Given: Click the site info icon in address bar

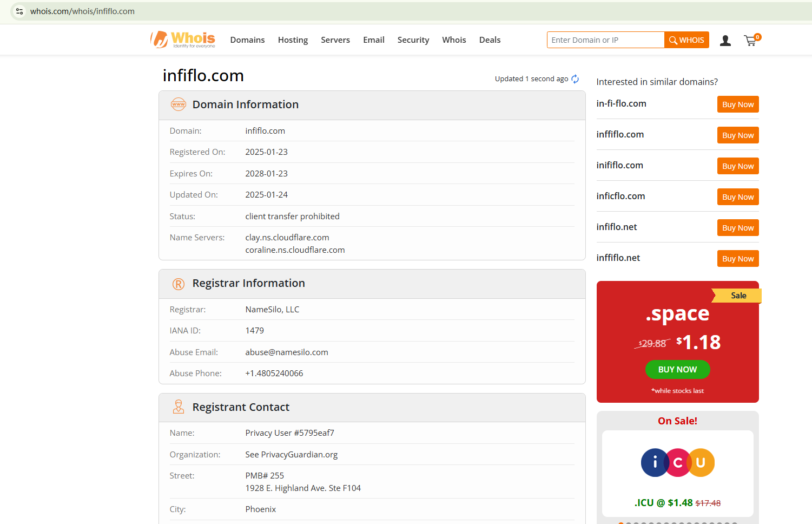Looking at the screenshot, I should 19,11.
